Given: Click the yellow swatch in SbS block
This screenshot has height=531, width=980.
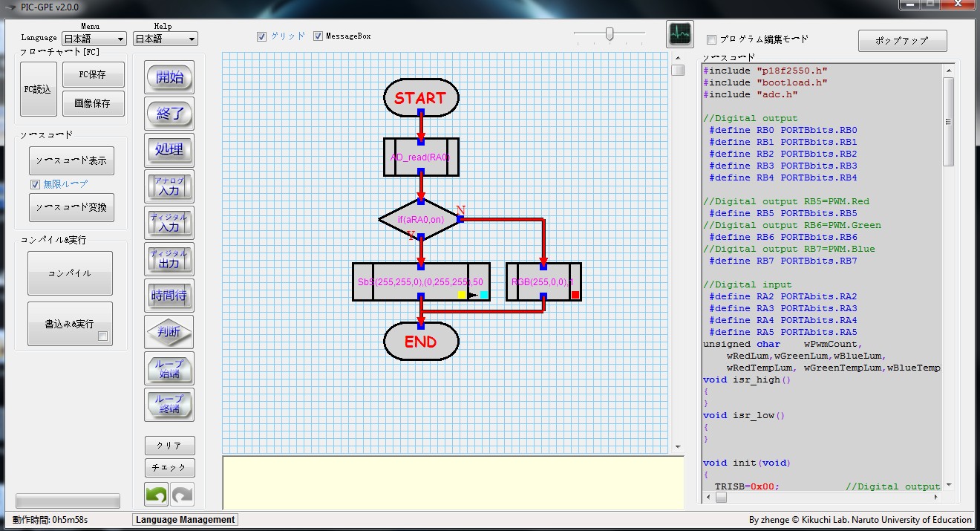Looking at the screenshot, I should coord(462,295).
